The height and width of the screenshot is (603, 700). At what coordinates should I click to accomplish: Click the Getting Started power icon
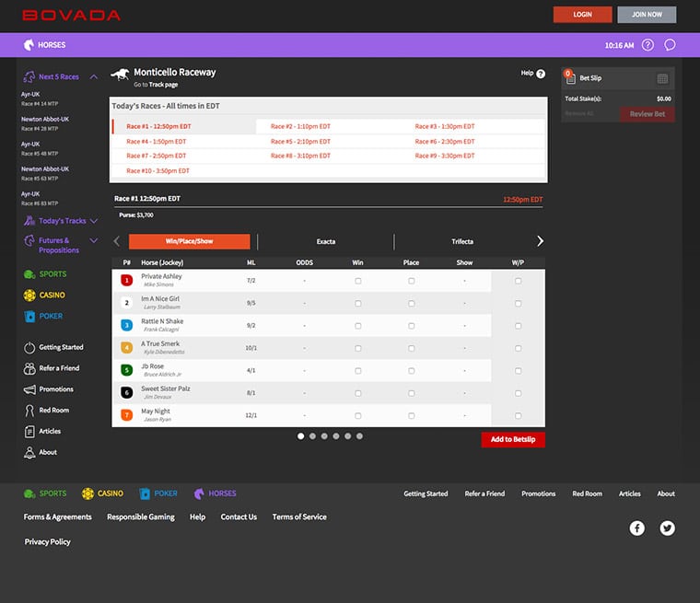pos(29,347)
